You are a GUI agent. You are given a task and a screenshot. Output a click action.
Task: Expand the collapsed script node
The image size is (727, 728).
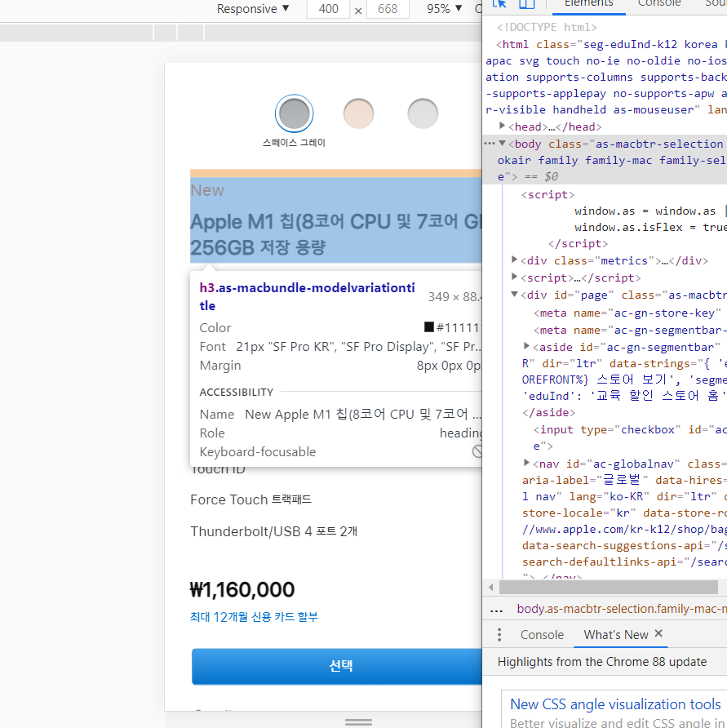pyautogui.click(x=514, y=277)
